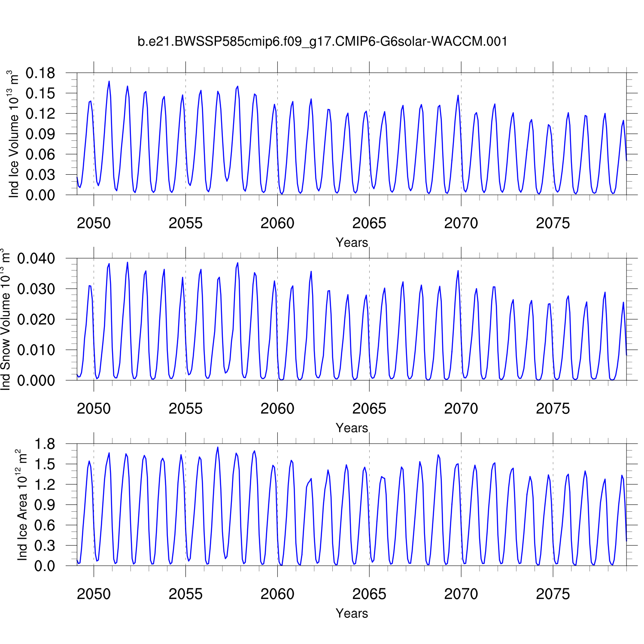The height and width of the screenshot is (644, 644).
Task: Click the 0.020 tick label on snow volume axis
Action: pos(36,320)
